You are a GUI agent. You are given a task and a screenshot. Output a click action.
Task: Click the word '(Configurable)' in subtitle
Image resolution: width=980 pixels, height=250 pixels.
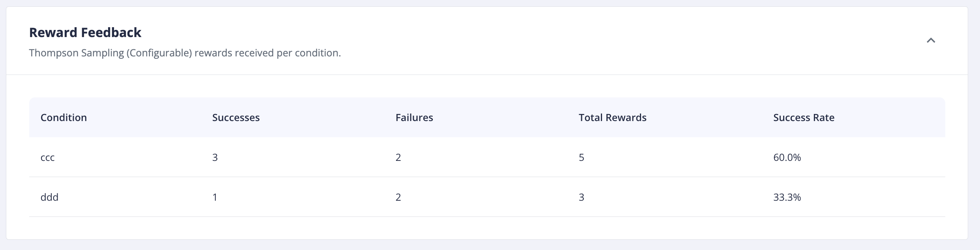[x=159, y=53]
